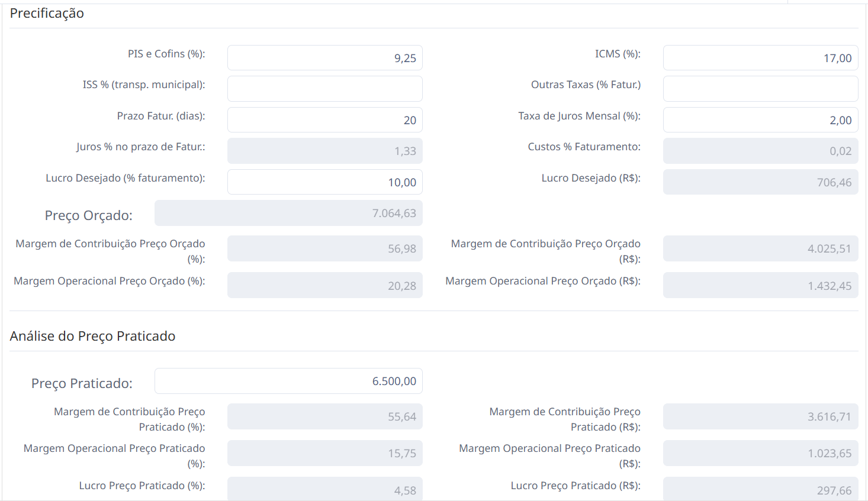Click the Taxa de Juros Mensal (%) field

[760, 120]
